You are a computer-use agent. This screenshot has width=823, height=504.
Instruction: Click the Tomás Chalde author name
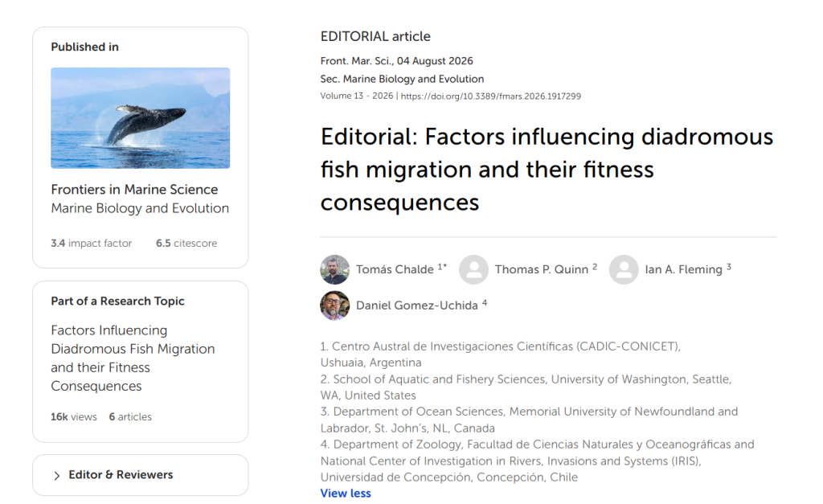[395, 269]
